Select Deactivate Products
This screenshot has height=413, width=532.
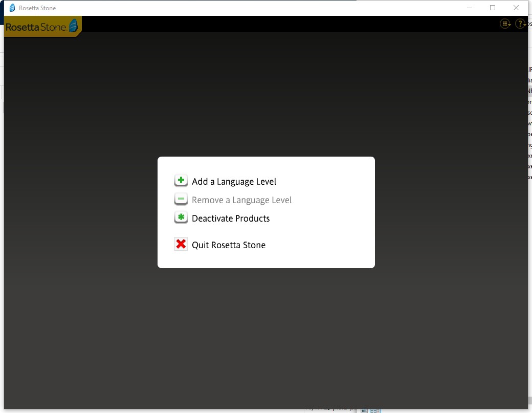pos(231,218)
